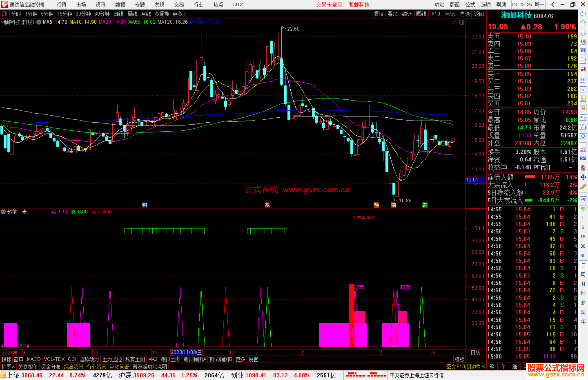Open the f(x) formula icon in sidebar
This screenshot has height=380, width=588.
[583, 127]
